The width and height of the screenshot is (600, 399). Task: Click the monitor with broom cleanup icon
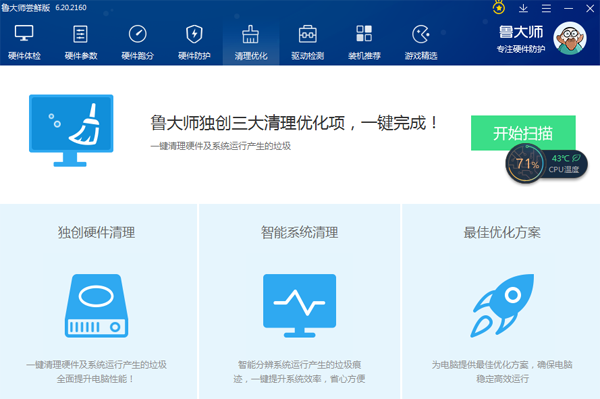tap(71, 130)
